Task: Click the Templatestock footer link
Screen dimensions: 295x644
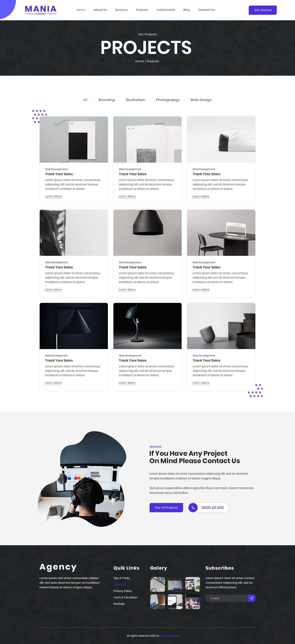Action: (170, 636)
